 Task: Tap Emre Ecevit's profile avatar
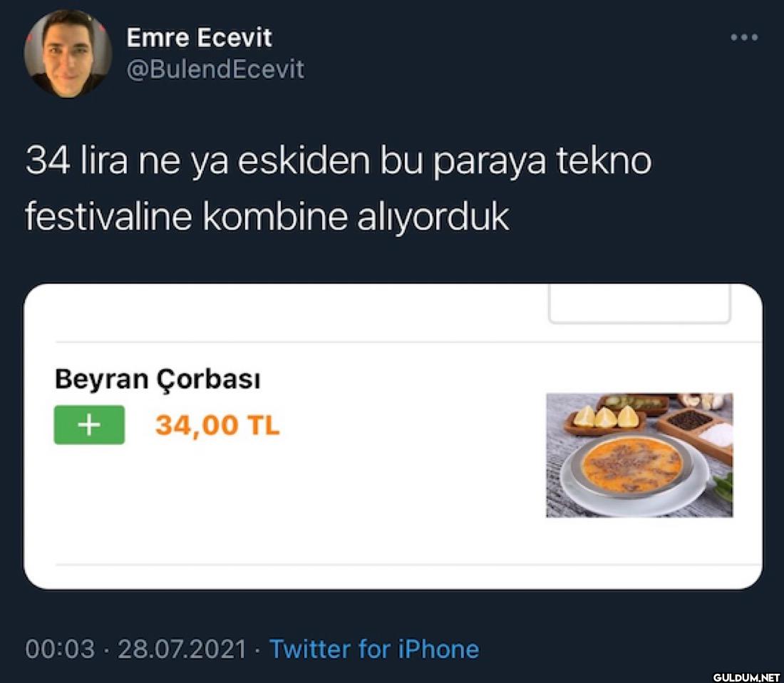point(68,54)
